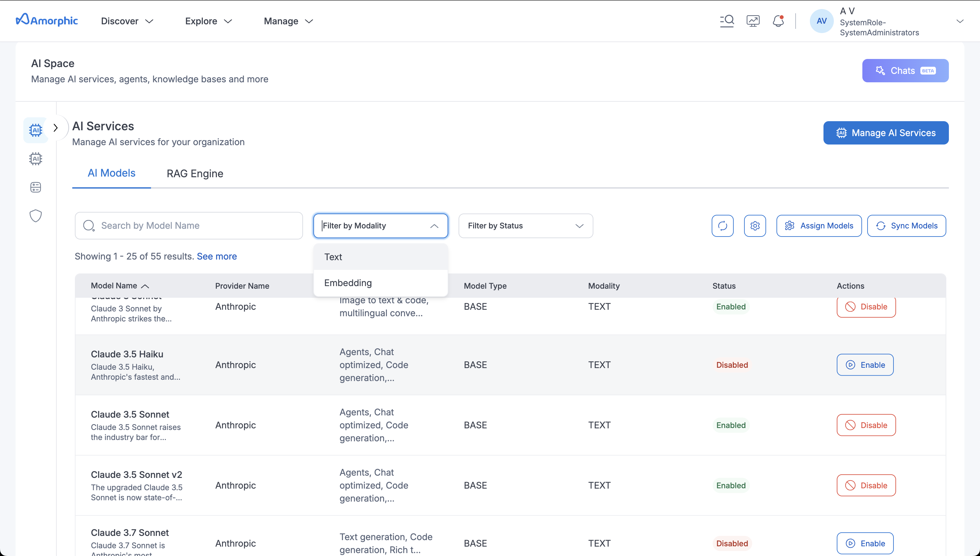This screenshot has height=556, width=980.
Task: Expand the sidebar using the chevron arrow
Action: click(56, 128)
